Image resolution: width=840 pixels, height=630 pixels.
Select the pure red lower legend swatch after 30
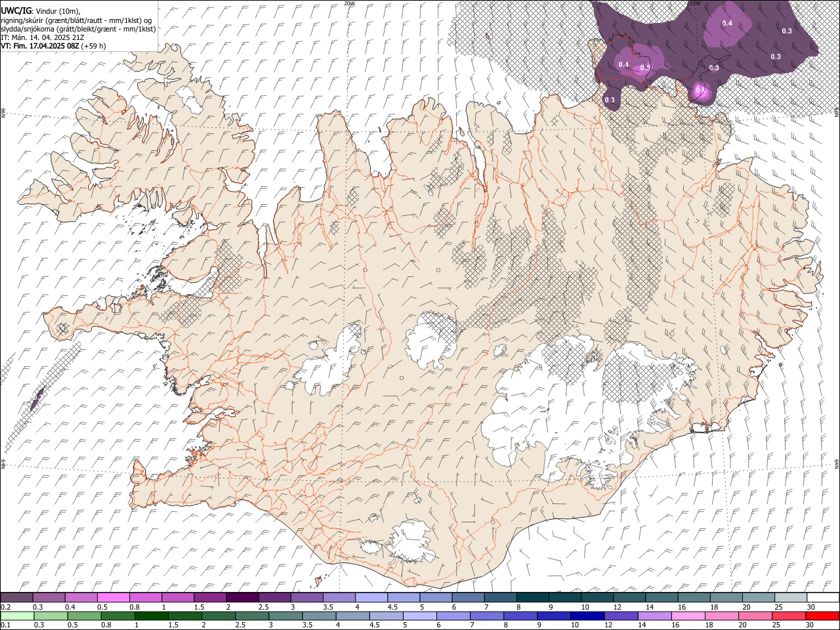[822, 616]
